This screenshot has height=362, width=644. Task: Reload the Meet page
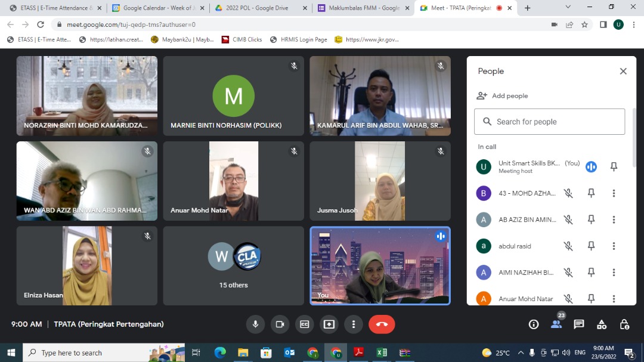click(x=41, y=24)
